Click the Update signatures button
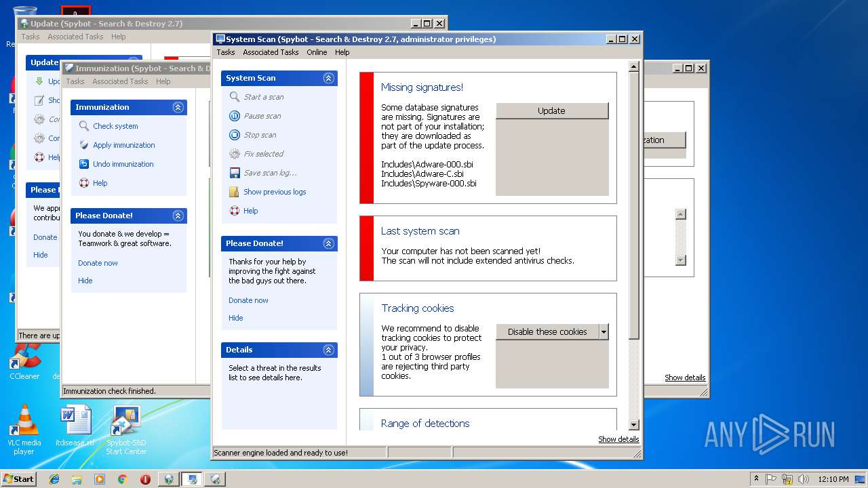Screen dimensions: 868x488 [x=552, y=110]
